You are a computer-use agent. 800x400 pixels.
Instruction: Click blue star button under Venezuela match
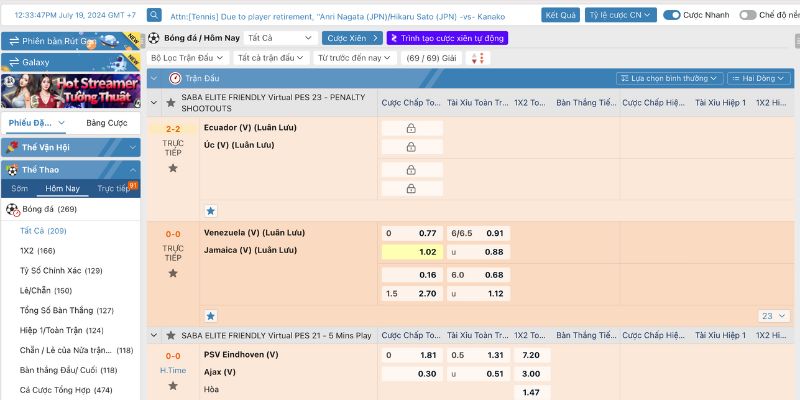(210, 315)
